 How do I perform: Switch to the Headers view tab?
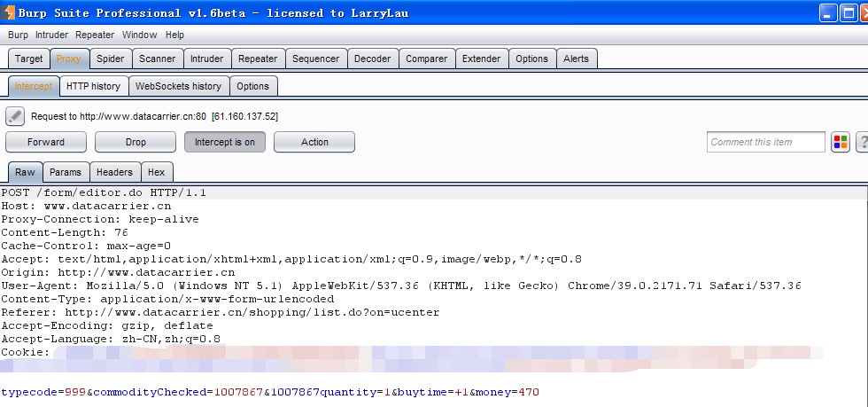point(114,172)
